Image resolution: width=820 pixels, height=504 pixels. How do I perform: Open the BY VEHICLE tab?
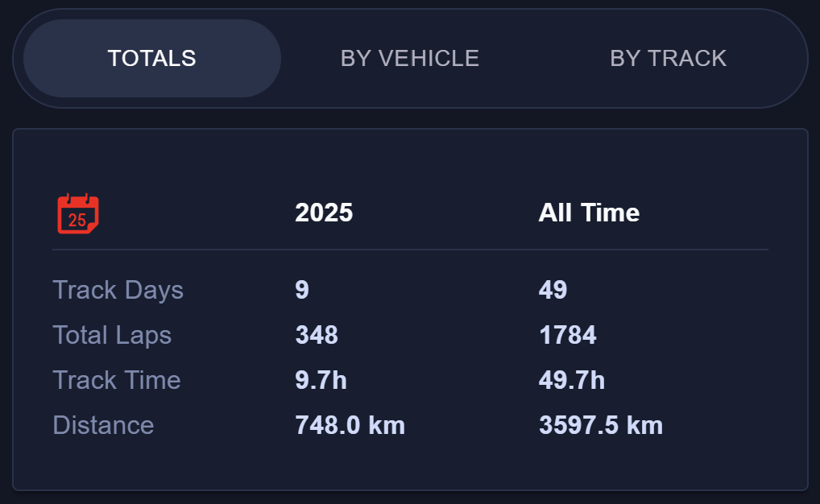[411, 58]
